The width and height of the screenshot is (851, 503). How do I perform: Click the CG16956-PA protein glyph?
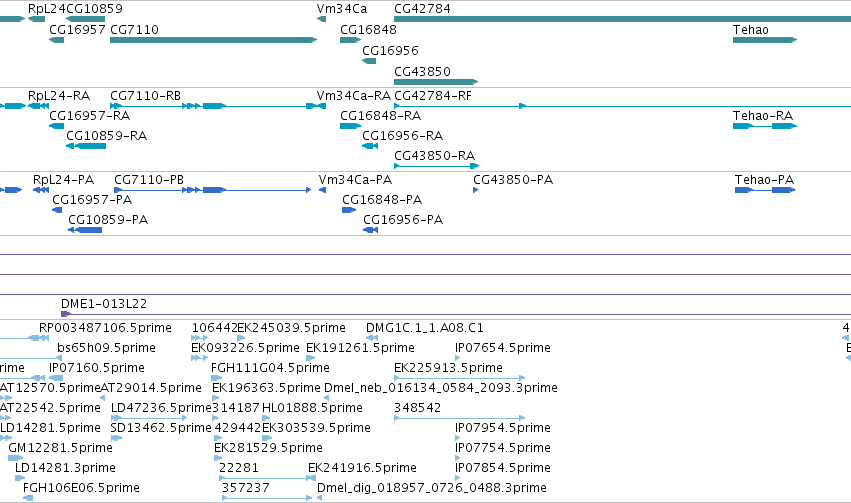[371, 230]
